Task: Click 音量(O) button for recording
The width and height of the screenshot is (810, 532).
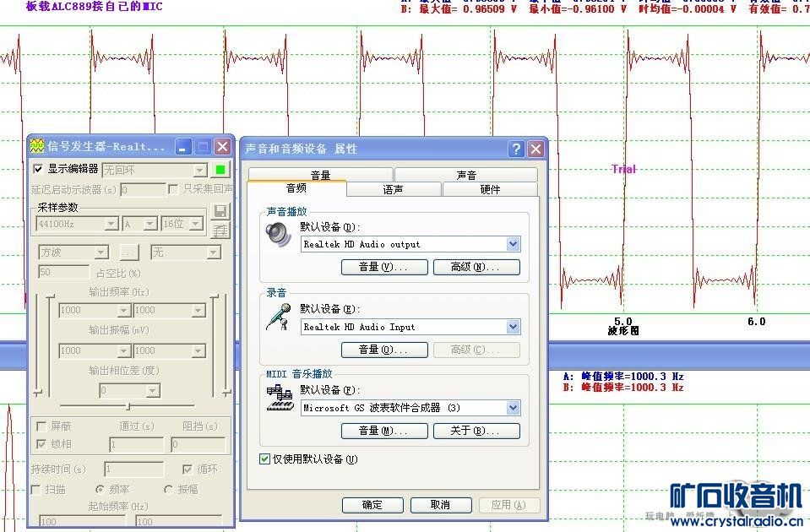Action: (384, 350)
